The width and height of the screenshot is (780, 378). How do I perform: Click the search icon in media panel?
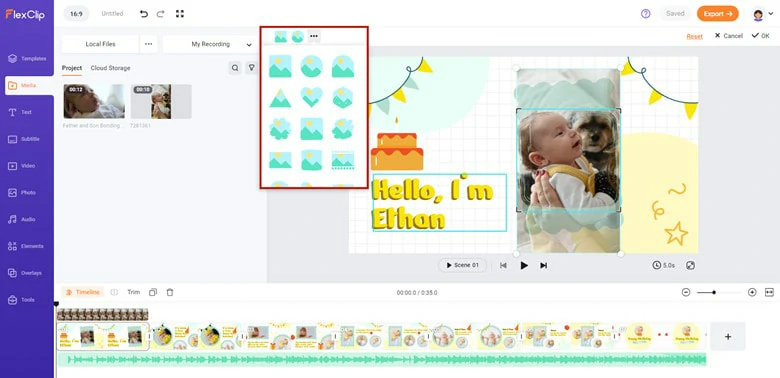235,68
